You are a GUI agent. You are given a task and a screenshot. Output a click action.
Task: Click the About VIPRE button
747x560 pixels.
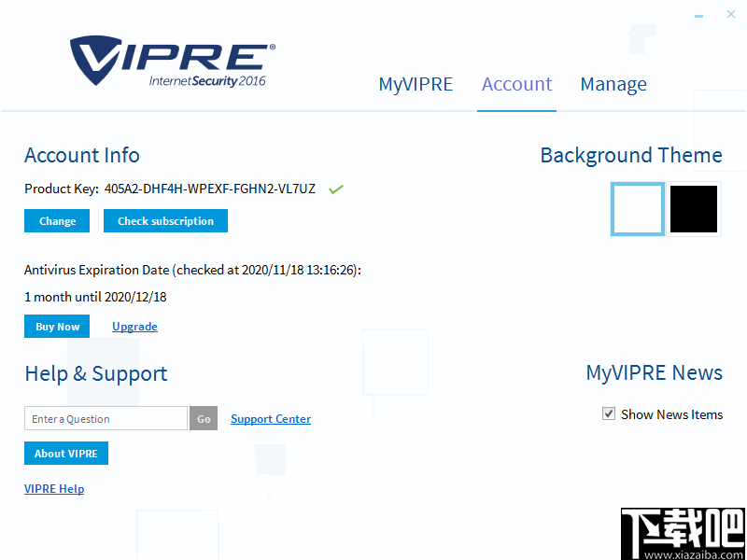click(x=65, y=453)
